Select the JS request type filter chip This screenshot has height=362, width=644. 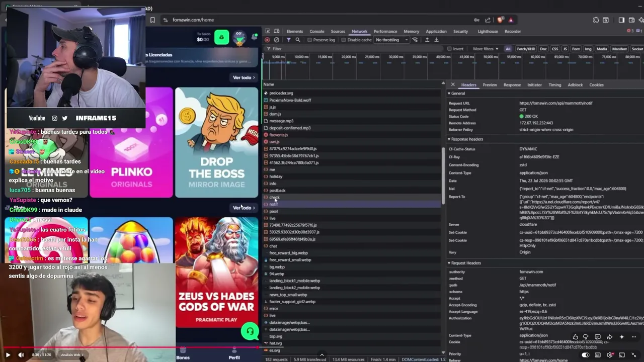(565, 49)
